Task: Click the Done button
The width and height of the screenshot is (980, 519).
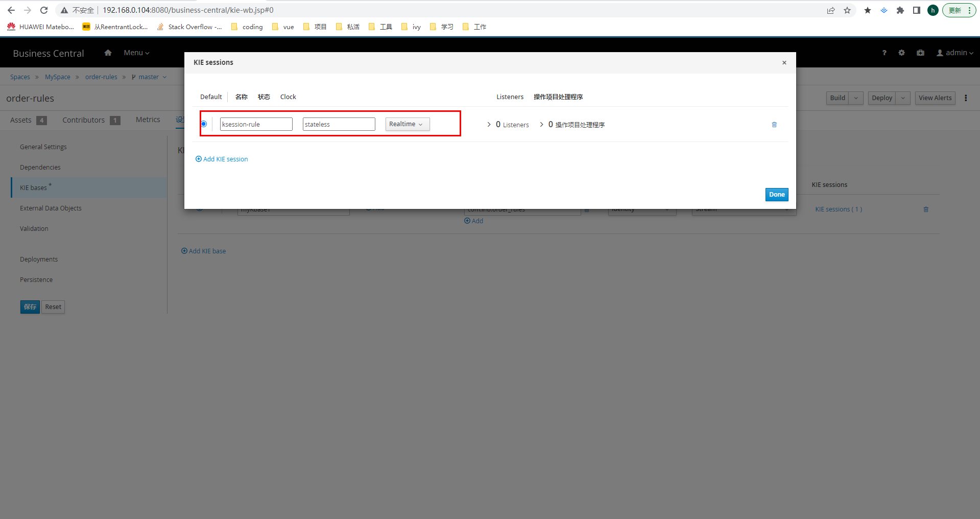Action: point(776,195)
